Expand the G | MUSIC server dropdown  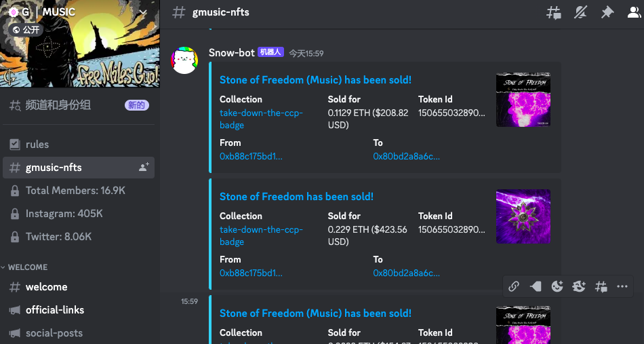(x=143, y=12)
